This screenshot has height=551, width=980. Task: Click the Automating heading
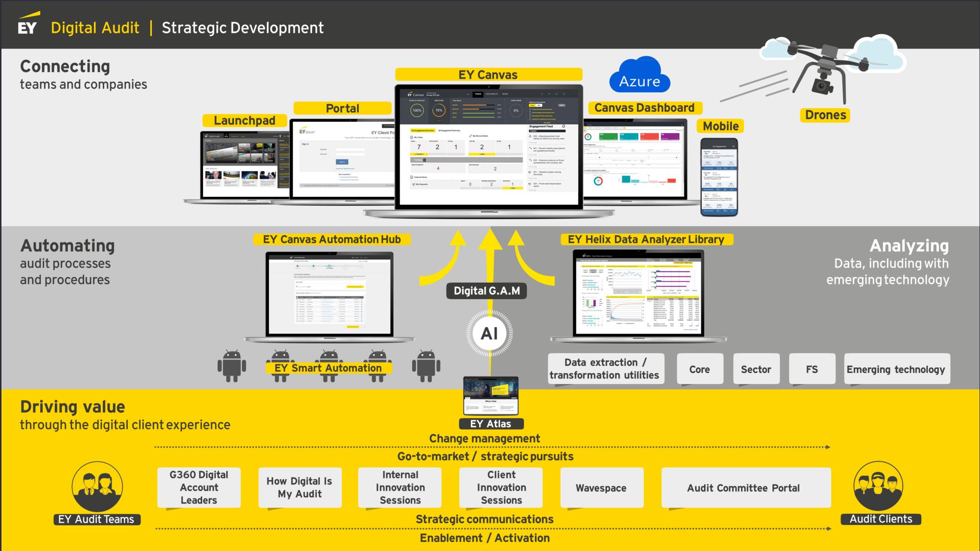68,245
